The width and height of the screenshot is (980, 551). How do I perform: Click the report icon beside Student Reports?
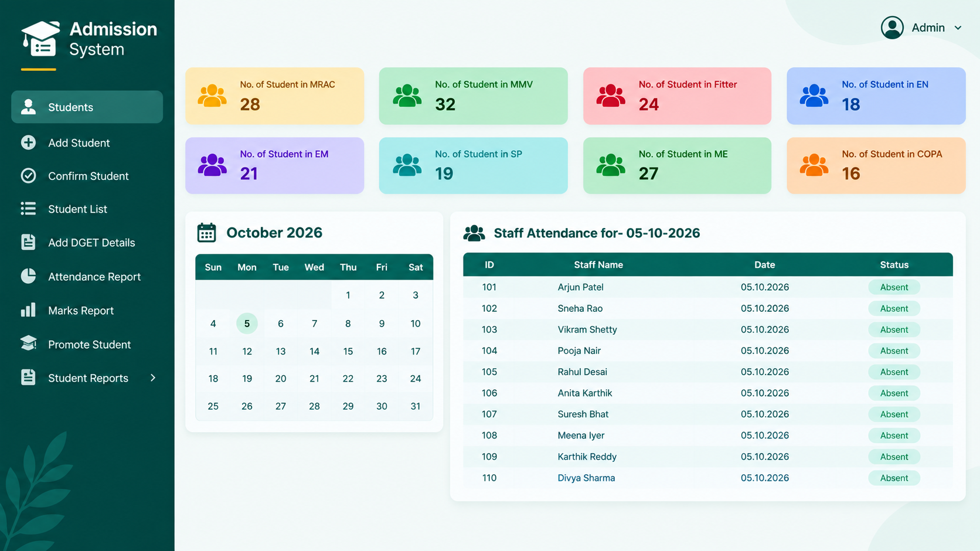[x=28, y=377]
